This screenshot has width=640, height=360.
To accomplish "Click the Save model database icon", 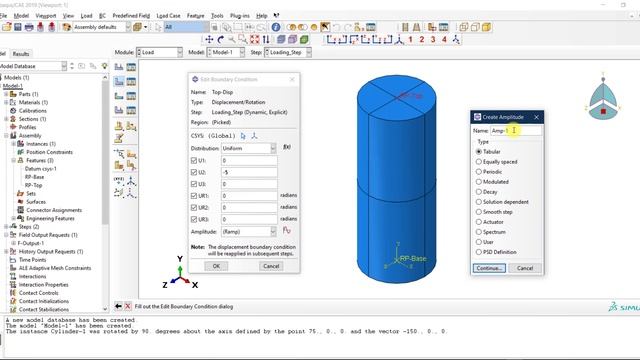I will coord(18,27).
